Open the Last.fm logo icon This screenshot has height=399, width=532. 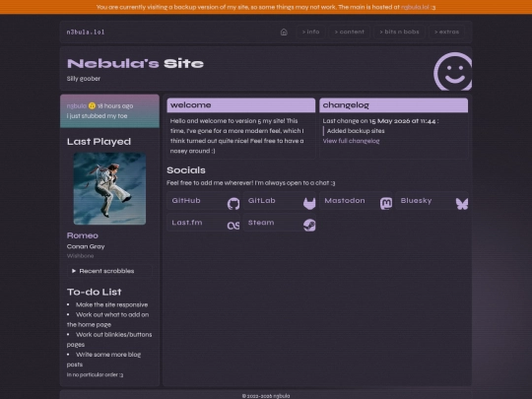233,226
